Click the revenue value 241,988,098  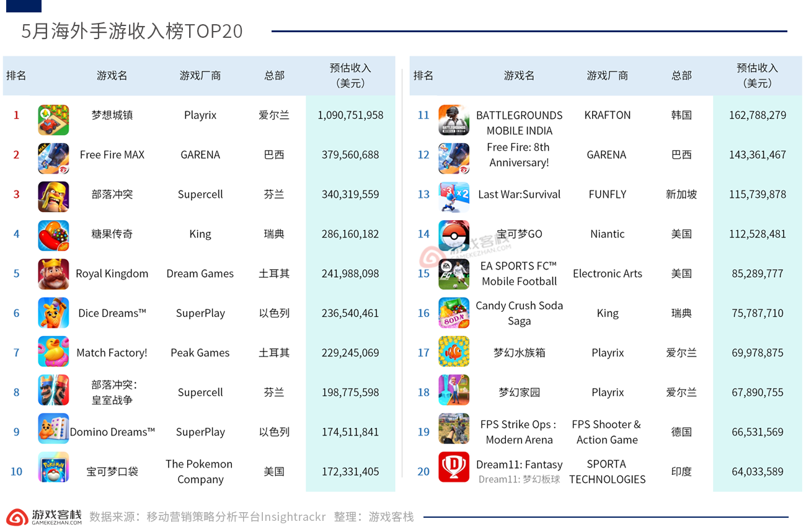(x=350, y=273)
